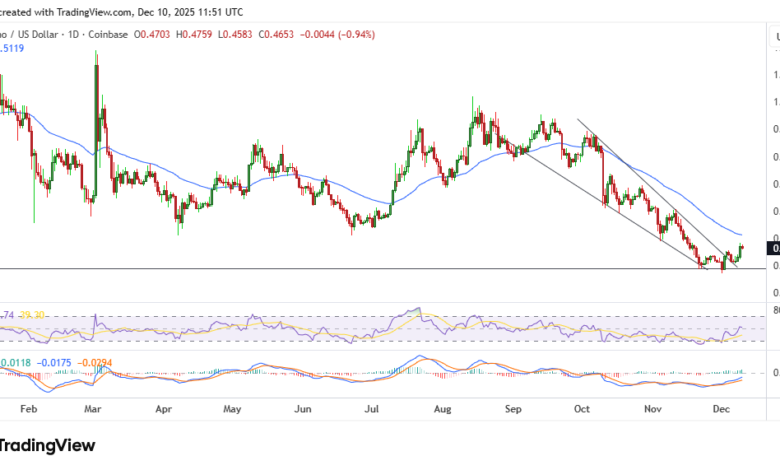Select the Aug label on the time axis
Image resolution: width=780 pixels, height=470 pixels.
point(441,409)
